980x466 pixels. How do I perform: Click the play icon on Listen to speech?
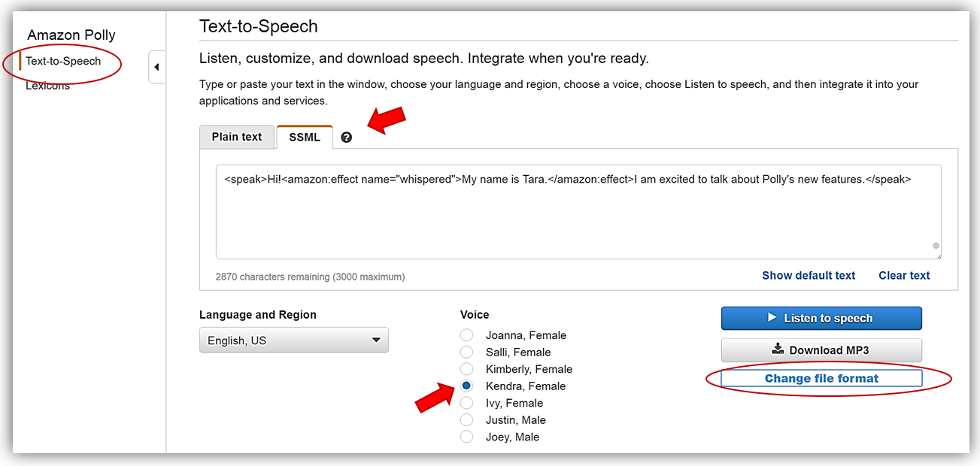(x=772, y=318)
